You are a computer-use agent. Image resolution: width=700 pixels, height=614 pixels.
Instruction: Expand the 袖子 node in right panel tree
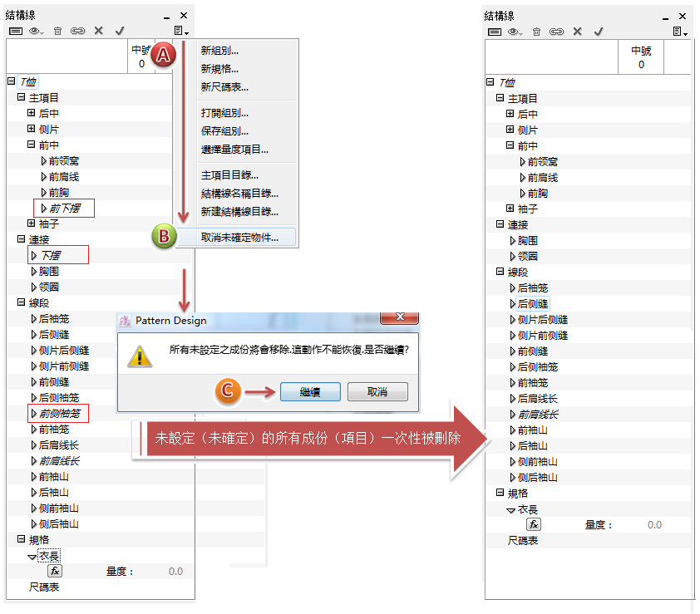tap(510, 209)
